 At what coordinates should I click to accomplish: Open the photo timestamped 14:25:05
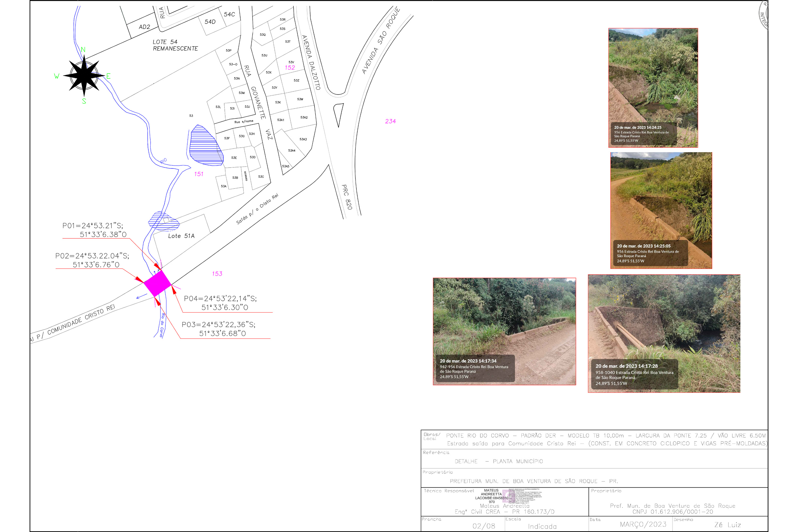(660, 210)
